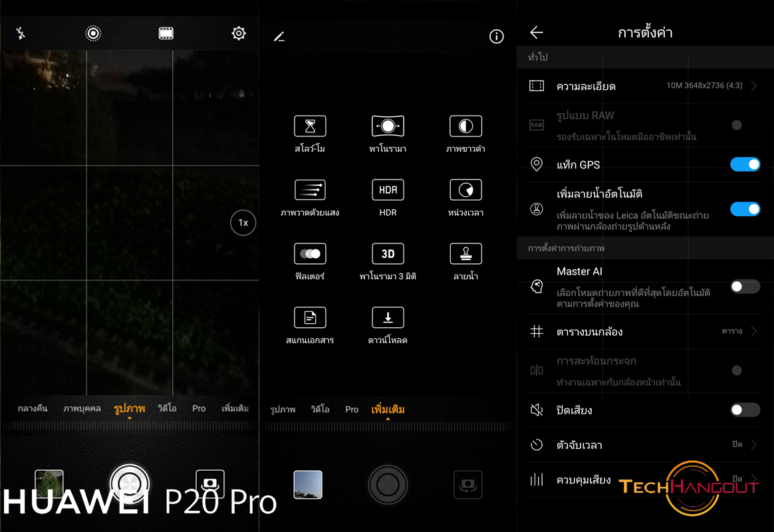The height and width of the screenshot is (532, 774).
Task: Click the grid hash icon beside ตารางบนกล้อง
Action: click(x=537, y=331)
